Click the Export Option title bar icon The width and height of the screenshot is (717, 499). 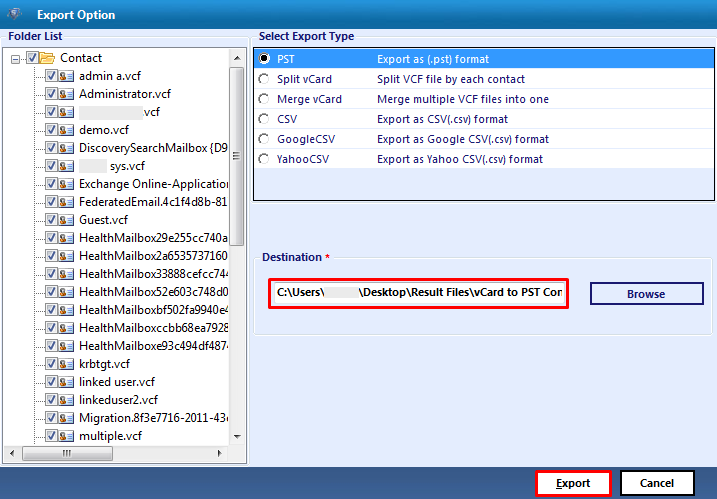(x=14, y=15)
